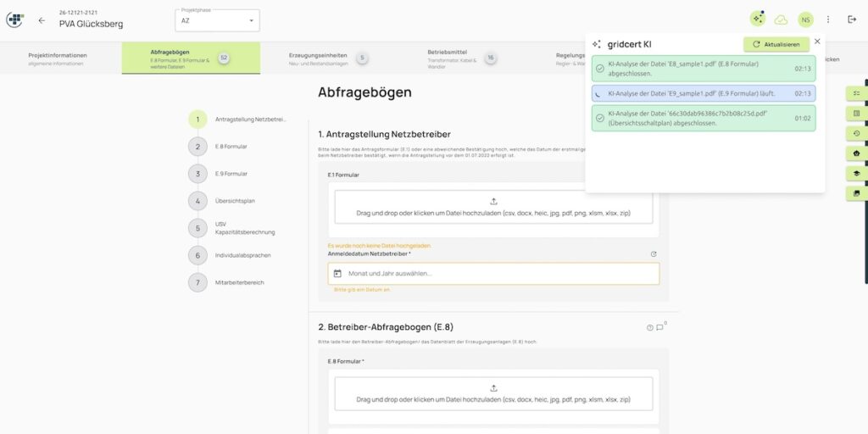868x434 pixels.
Task: Go to step 1 Antragstellung Netzbetreiber
Action: tap(238, 119)
